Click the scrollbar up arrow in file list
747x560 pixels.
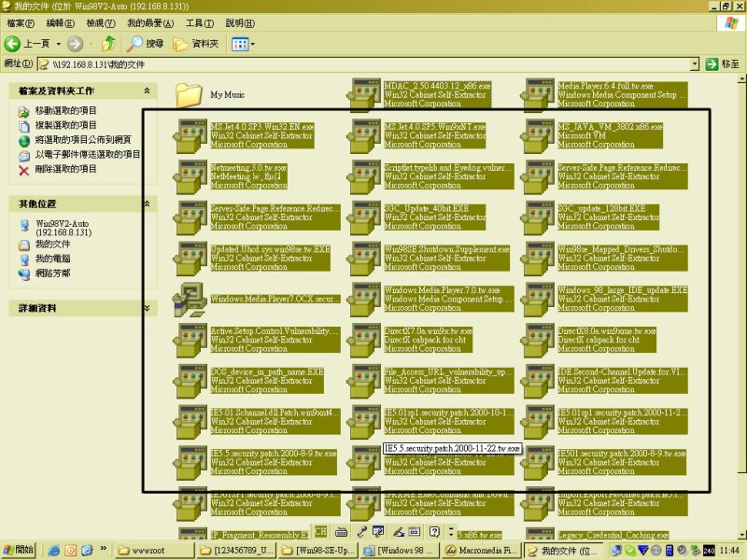coord(742,78)
